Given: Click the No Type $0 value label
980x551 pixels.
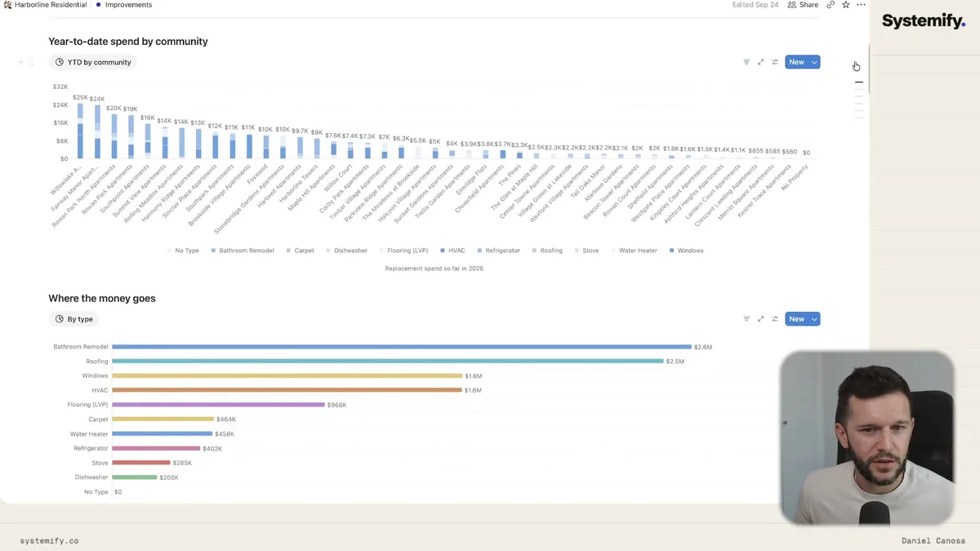Looking at the screenshot, I should (x=118, y=492).
